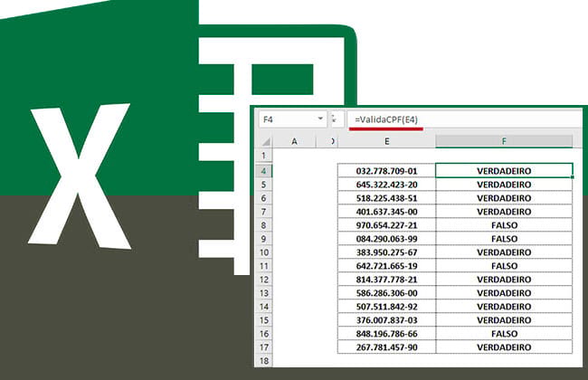Screen dimensions: 588x380
Task: Click FALSO result next to 970.654.227-21
Action: pos(504,225)
